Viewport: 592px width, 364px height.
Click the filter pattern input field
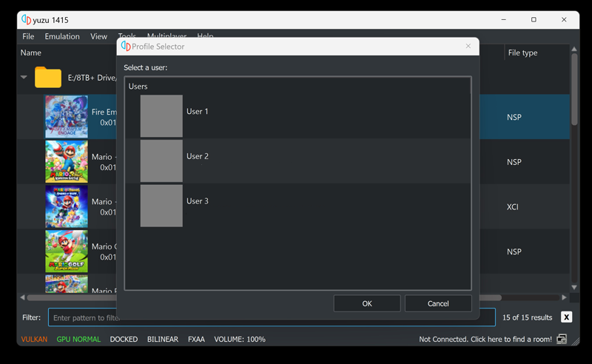[x=272, y=317]
